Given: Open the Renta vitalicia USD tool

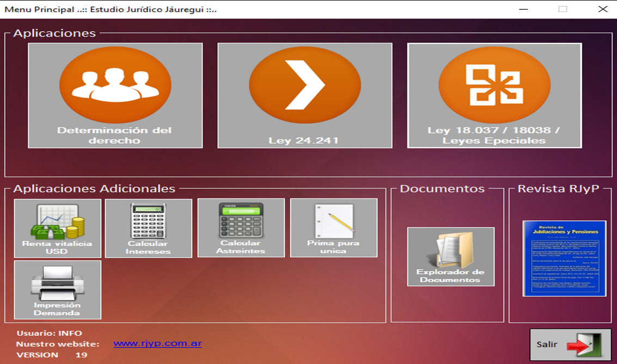Looking at the screenshot, I should click(58, 228).
